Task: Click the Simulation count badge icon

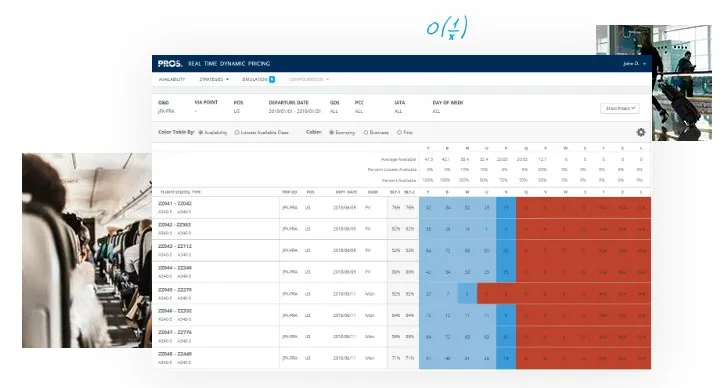Action: (272, 79)
